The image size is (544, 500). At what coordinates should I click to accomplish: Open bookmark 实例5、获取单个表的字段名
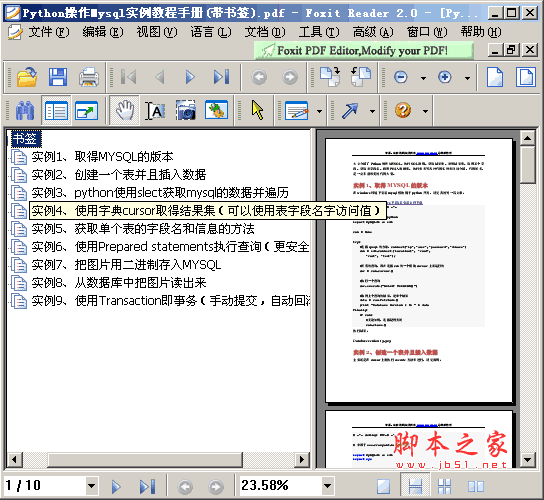[143, 229]
